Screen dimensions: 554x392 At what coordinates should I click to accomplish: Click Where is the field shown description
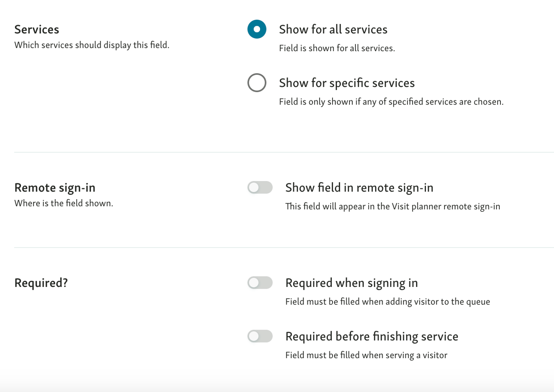(x=64, y=203)
